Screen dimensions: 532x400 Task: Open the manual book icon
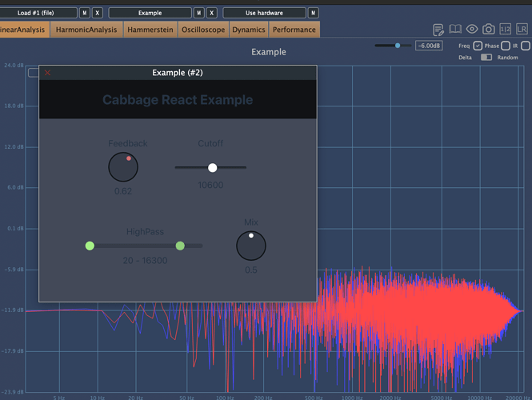[455, 30]
